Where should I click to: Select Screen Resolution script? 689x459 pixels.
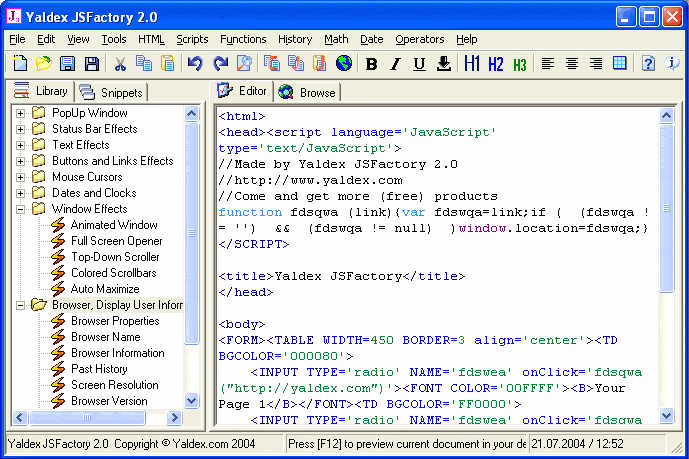[x=115, y=385]
